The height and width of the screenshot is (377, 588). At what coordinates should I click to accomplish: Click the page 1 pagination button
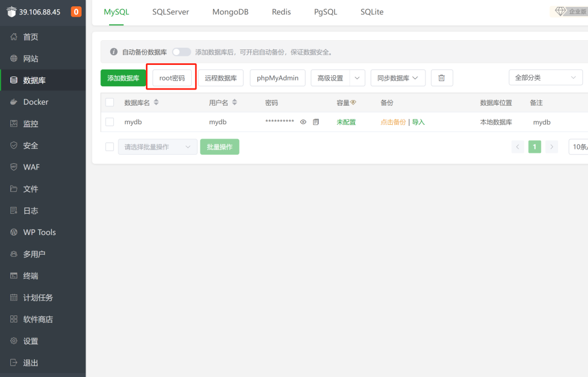tap(535, 147)
